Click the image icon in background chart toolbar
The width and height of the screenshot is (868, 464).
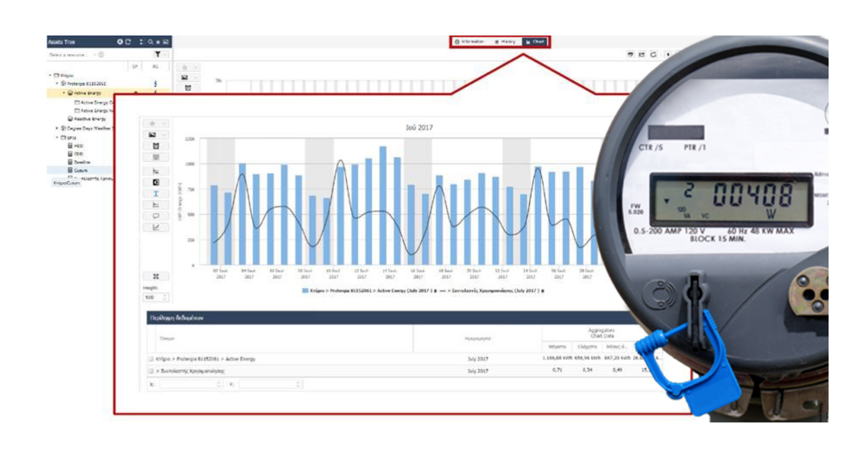185,77
